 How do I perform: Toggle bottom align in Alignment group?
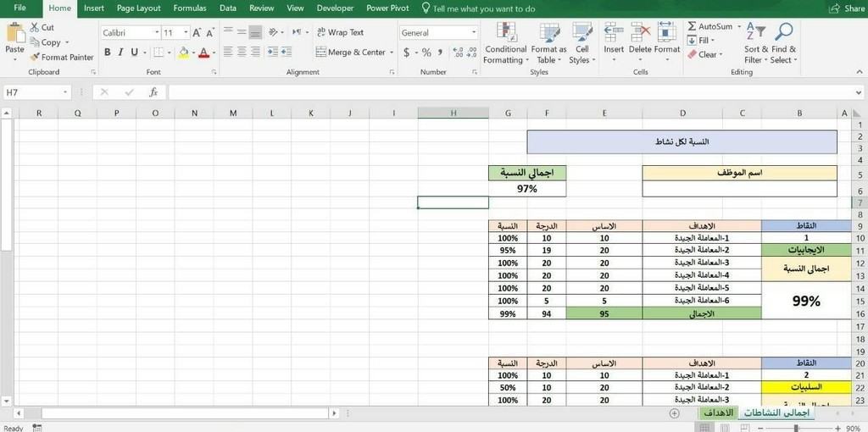[255, 33]
